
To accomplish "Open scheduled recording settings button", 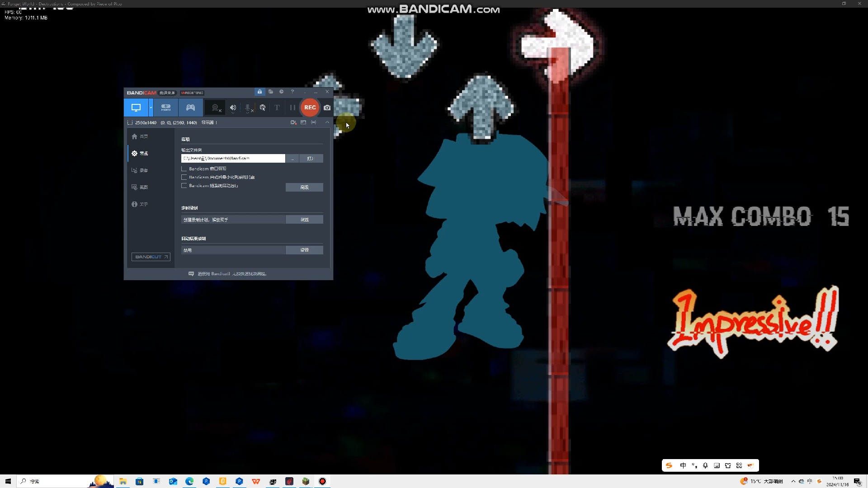I will click(304, 220).
